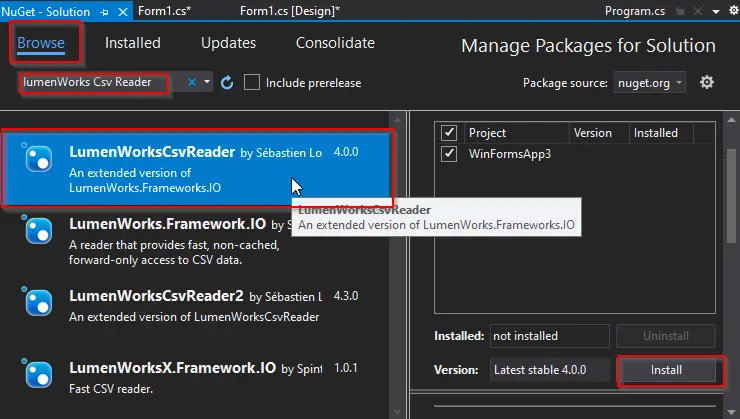Viewport: 740px width, 419px height.
Task: Click the package list scroll up arrow
Action: (397, 119)
